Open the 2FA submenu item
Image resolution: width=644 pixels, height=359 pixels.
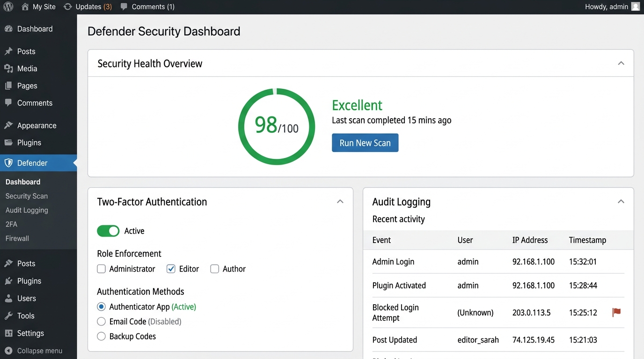tap(11, 224)
